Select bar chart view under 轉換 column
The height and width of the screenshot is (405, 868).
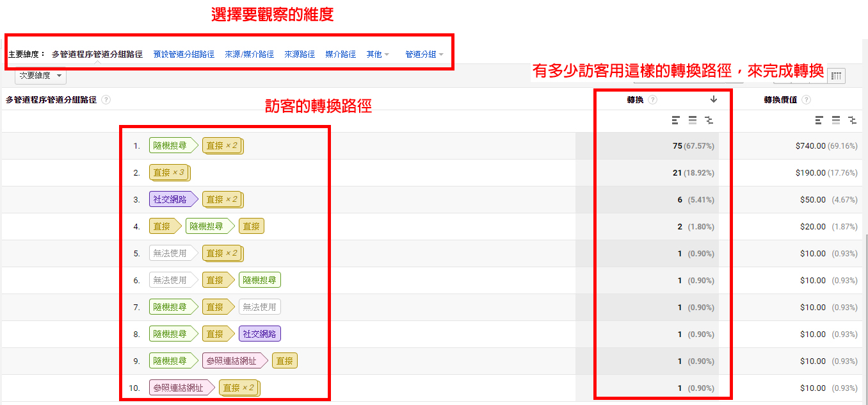[677, 120]
